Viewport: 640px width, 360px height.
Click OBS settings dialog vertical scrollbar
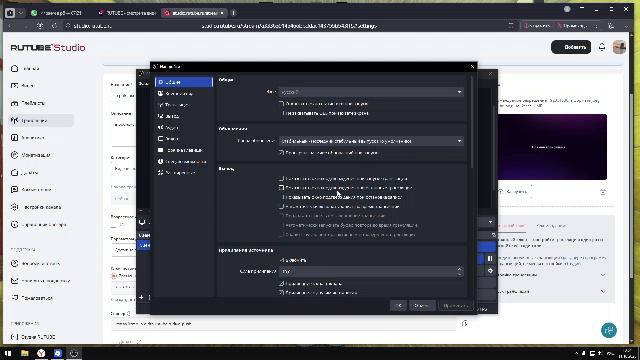[472, 121]
